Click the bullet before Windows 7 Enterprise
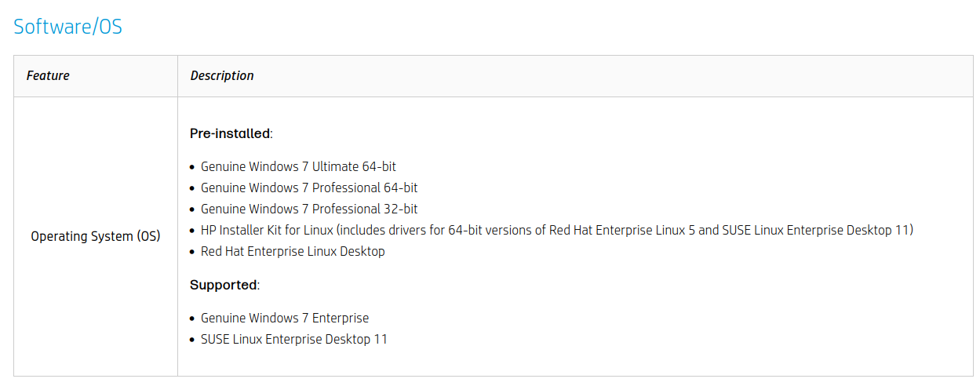This screenshot has height=386, width=980. (193, 319)
